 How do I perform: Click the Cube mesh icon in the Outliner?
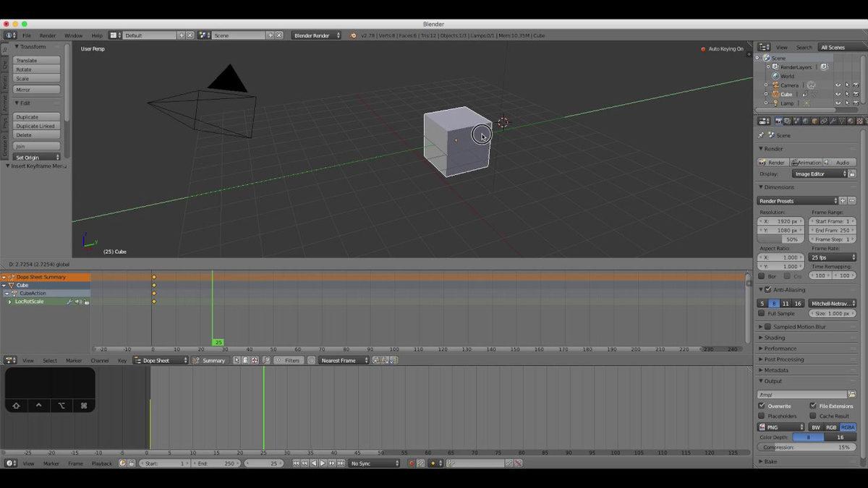[775, 94]
